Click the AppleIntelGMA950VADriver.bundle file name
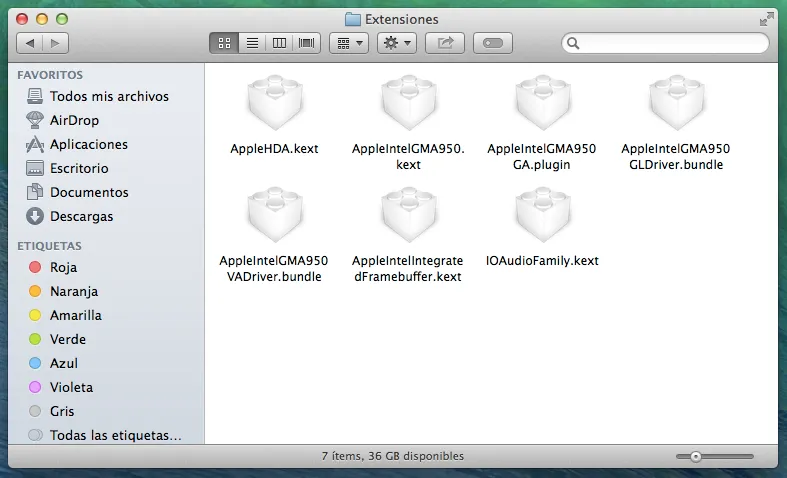The image size is (787, 478). pyautogui.click(x=274, y=269)
